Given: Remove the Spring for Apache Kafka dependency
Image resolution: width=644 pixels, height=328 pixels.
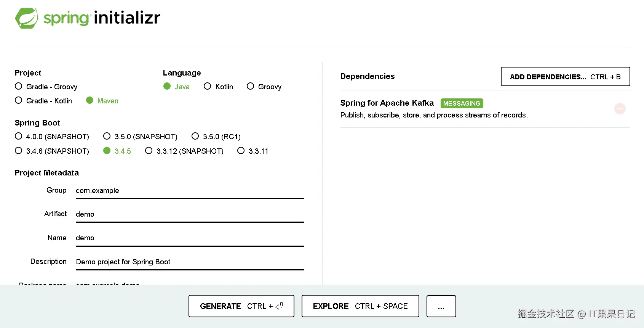Looking at the screenshot, I should tap(620, 109).
